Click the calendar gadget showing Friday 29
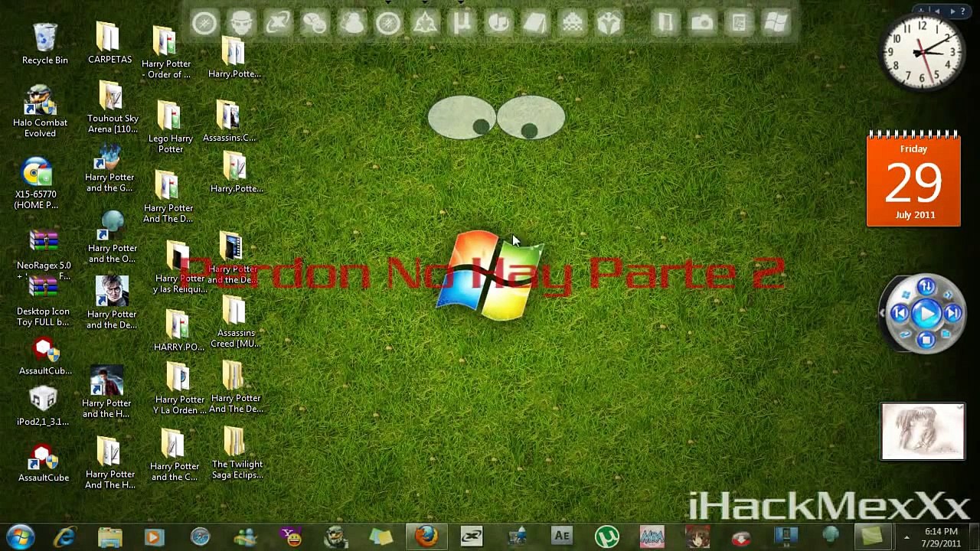 tap(913, 179)
